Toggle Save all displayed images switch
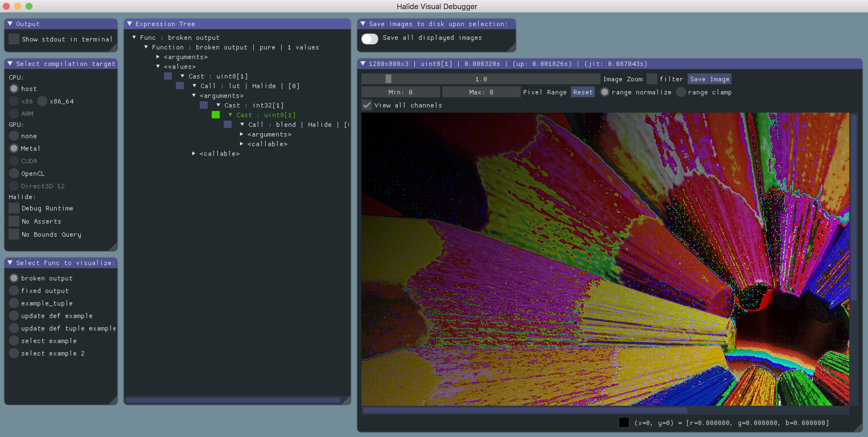This screenshot has width=868, height=437. coord(370,38)
